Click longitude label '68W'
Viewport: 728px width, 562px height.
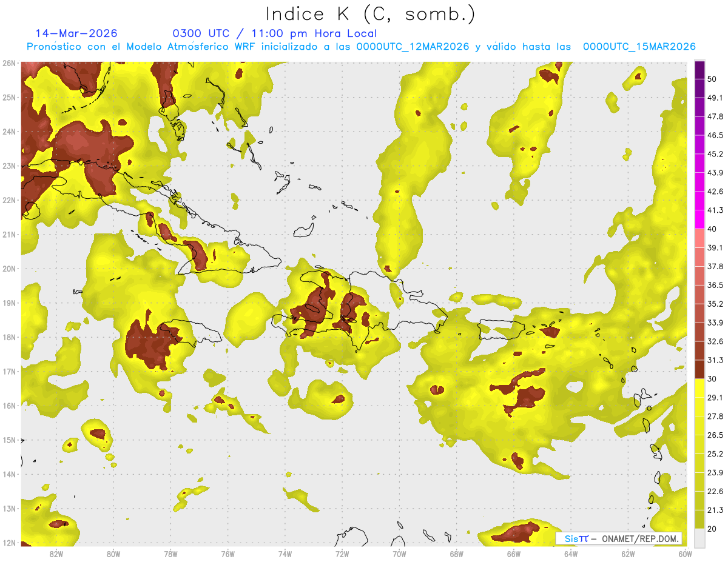tap(457, 554)
